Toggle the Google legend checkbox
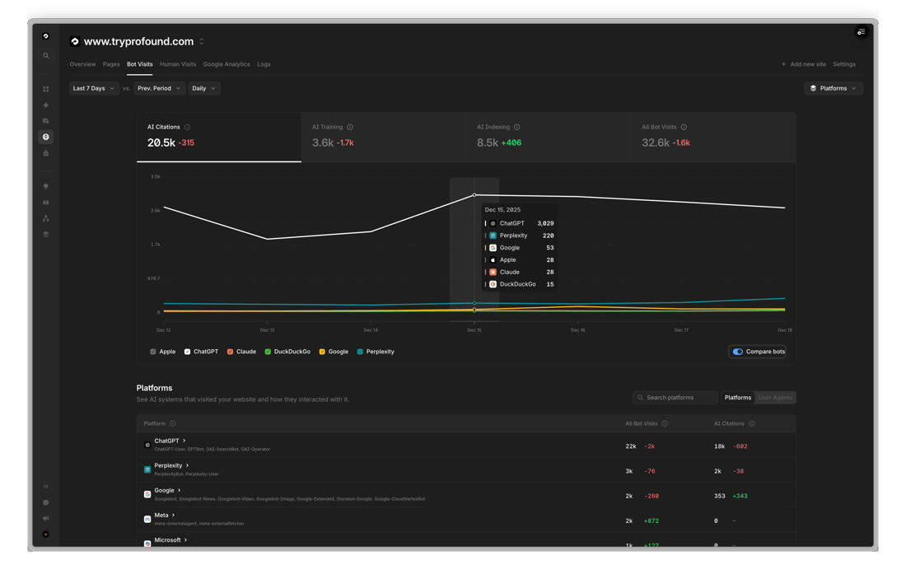906x588 pixels. (x=322, y=352)
